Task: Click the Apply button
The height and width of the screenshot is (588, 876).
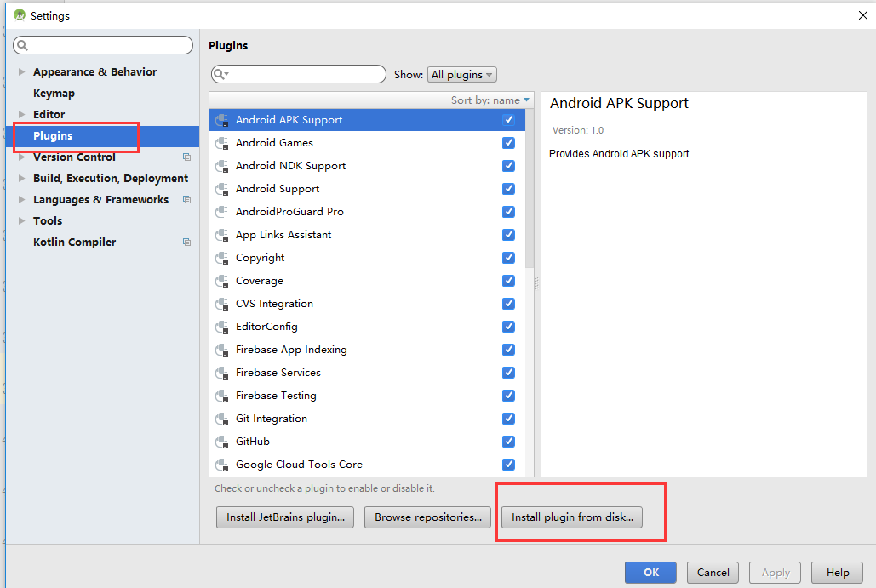Action: tap(776, 573)
